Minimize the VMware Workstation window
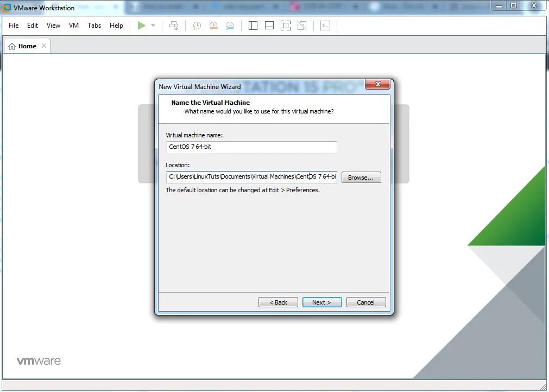The height and width of the screenshot is (392, 549). tap(499, 5)
